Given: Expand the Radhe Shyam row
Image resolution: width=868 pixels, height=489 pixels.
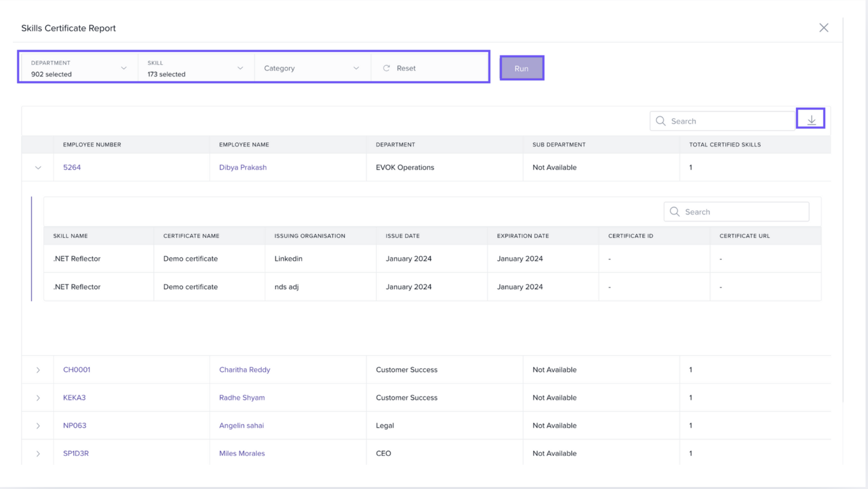Looking at the screenshot, I should point(38,398).
